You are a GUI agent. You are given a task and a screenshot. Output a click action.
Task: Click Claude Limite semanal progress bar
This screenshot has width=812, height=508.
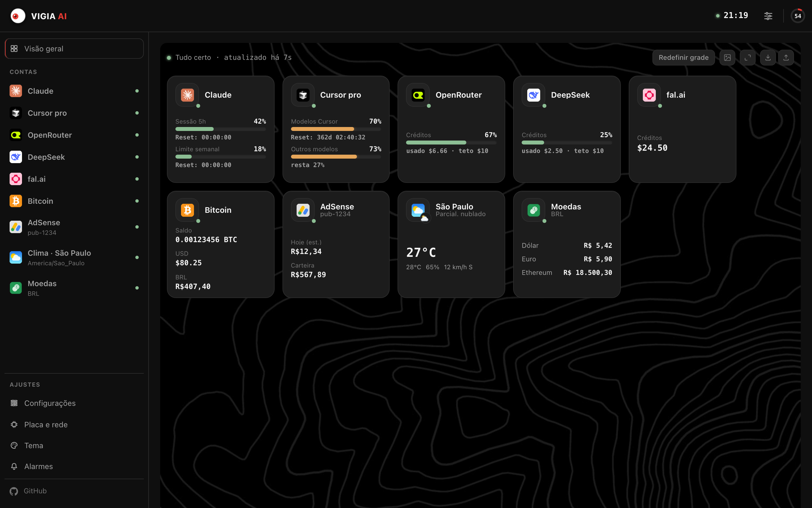(220, 157)
